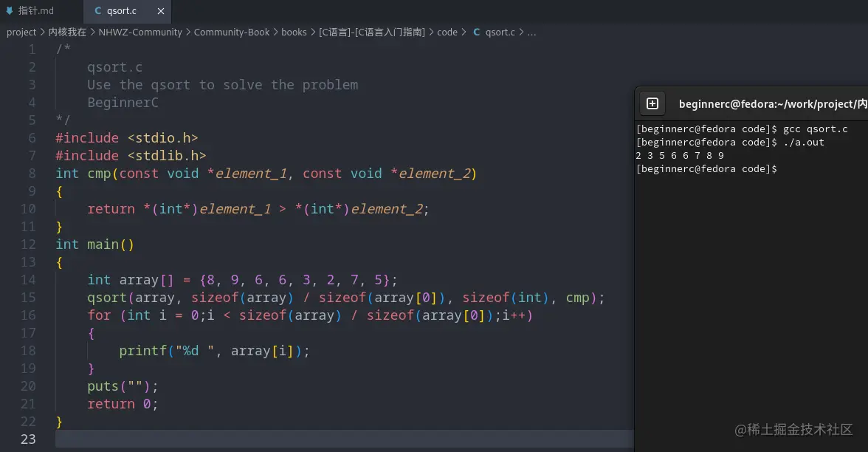This screenshot has width=868, height=452.
Task: Click the 'puts' call on line 20
Action: (103, 386)
